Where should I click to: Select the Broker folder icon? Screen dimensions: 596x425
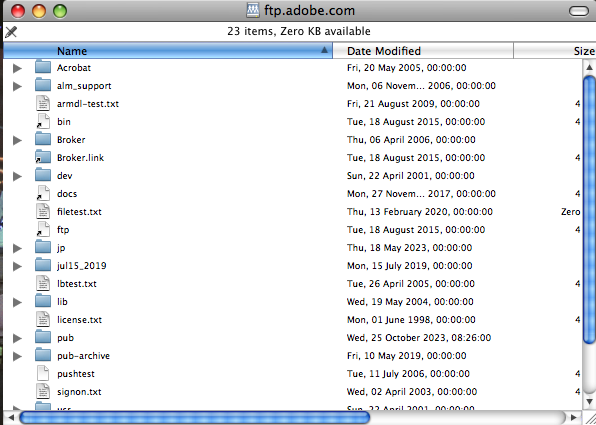43,139
